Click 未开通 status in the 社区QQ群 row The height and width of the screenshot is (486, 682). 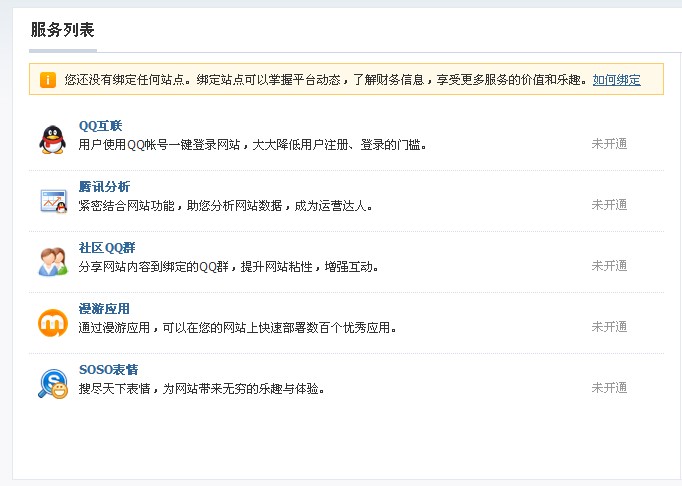point(609,265)
